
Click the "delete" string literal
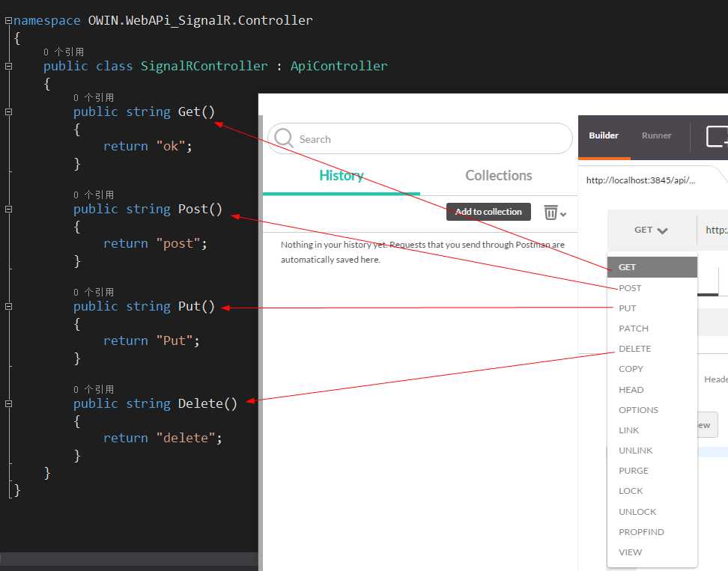tap(186, 438)
